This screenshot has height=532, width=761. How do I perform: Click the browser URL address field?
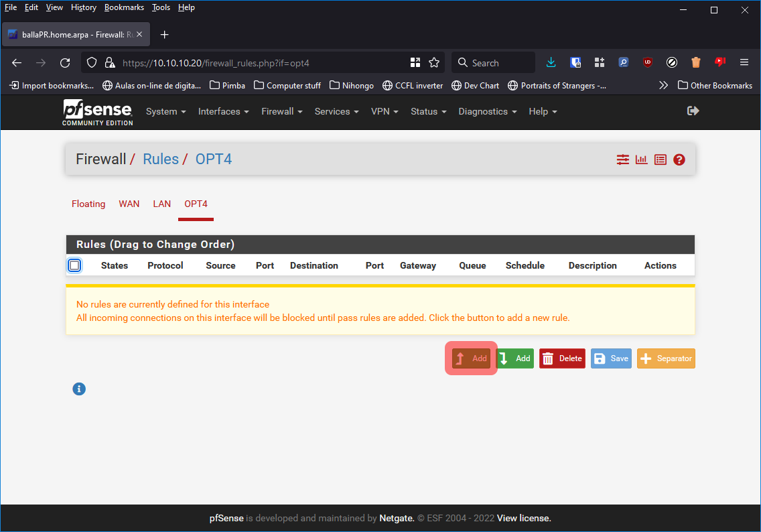pyautogui.click(x=261, y=63)
